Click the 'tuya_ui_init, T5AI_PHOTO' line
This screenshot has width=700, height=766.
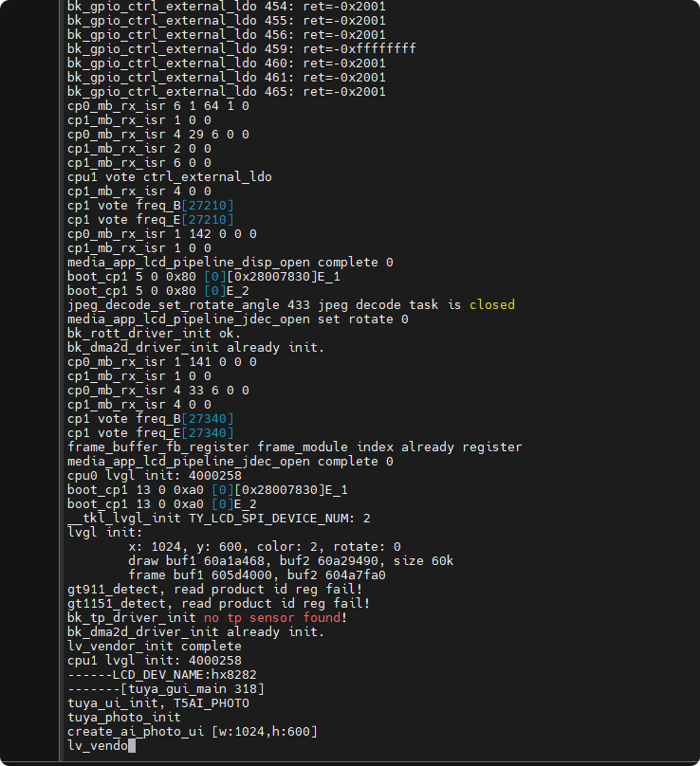tap(158, 702)
